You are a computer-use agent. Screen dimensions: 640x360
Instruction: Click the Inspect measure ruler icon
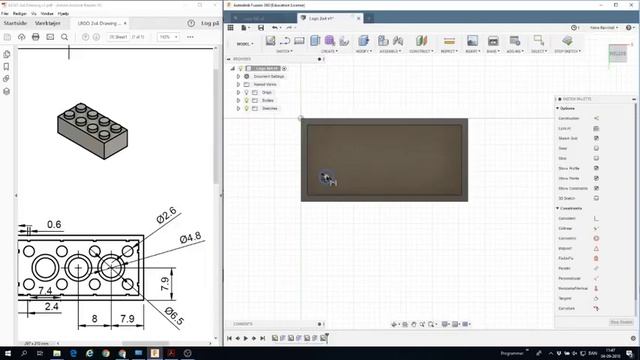point(449,41)
